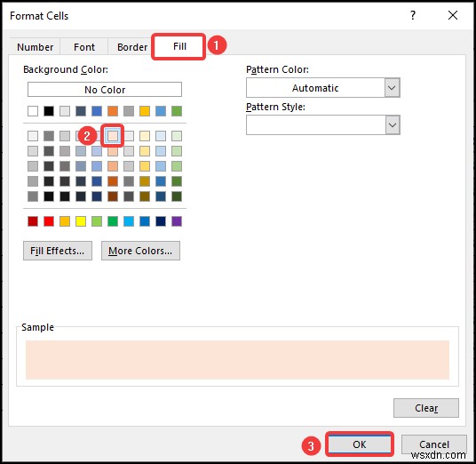Viewport: 476px width, 464px height.
Task: Pick the dark navy standard color
Action: coord(161,221)
